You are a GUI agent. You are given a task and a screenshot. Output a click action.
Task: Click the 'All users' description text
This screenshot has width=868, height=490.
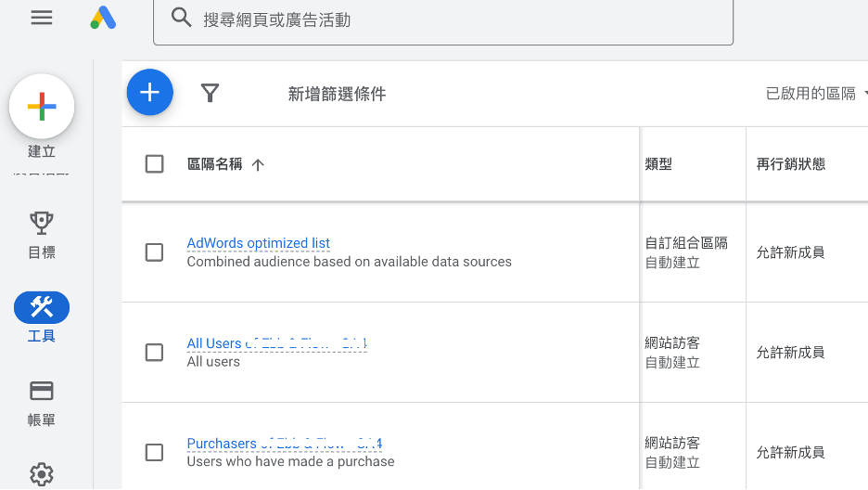(213, 362)
